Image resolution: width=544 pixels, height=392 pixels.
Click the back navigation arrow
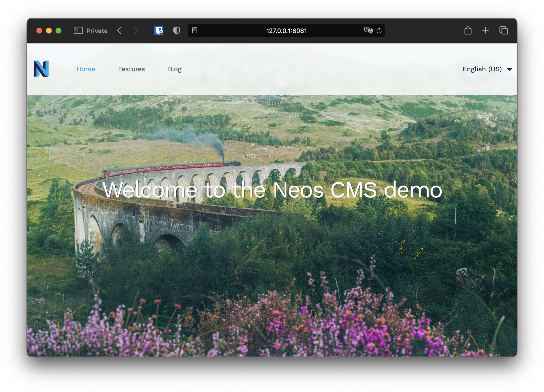[119, 30]
